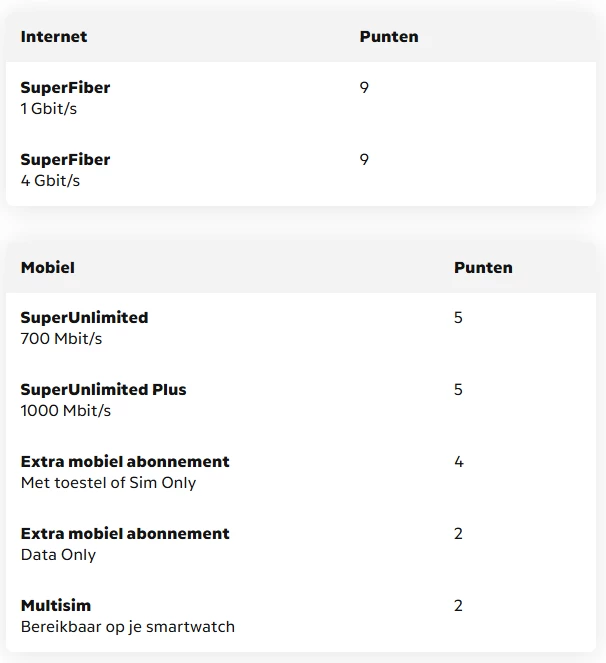Select the SuperUnlimited Plus title

(103, 389)
